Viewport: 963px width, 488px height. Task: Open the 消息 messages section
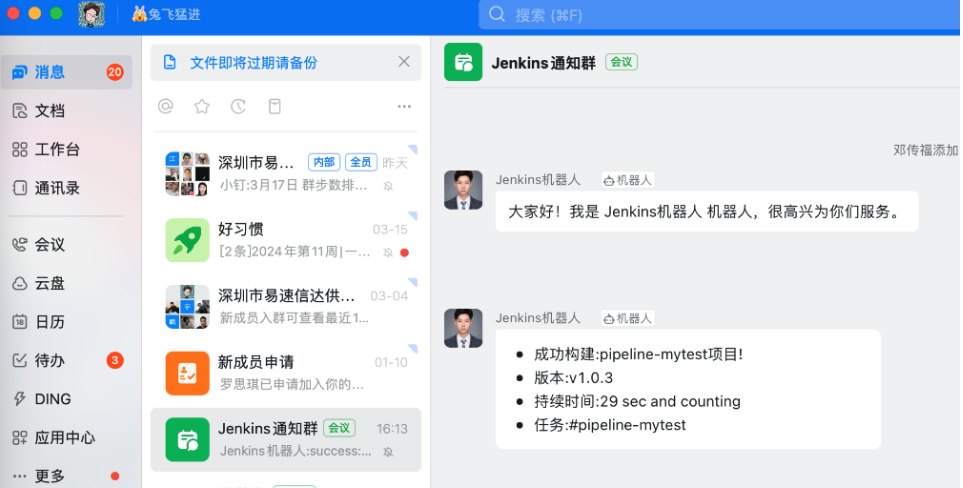(x=66, y=72)
